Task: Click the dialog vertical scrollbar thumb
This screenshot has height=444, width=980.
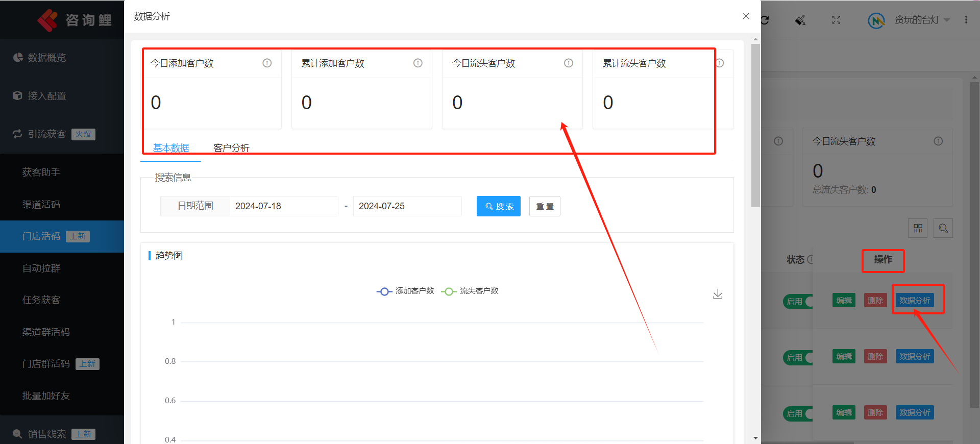Action: 756,126
